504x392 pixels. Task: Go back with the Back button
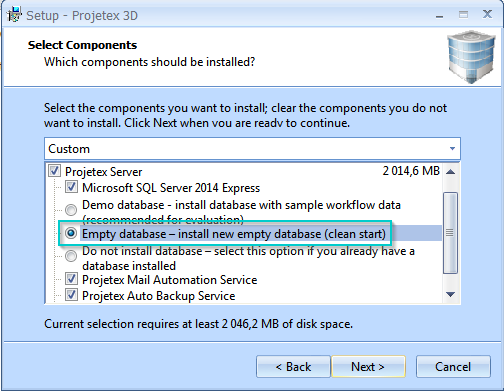point(293,367)
